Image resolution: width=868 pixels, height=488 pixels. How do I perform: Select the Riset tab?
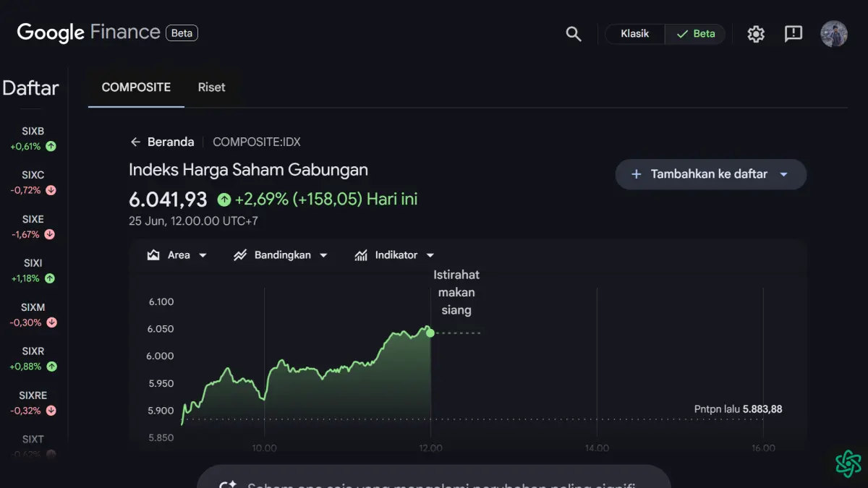coord(212,87)
